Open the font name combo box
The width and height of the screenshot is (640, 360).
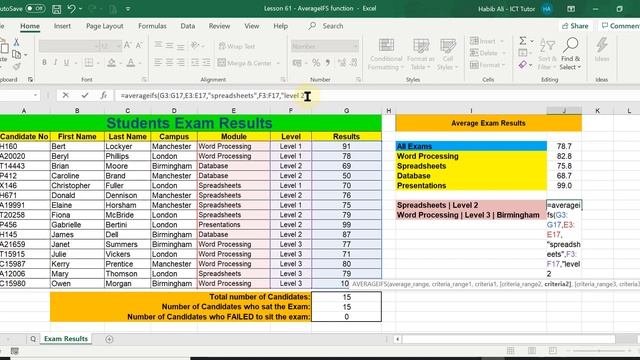point(69,46)
